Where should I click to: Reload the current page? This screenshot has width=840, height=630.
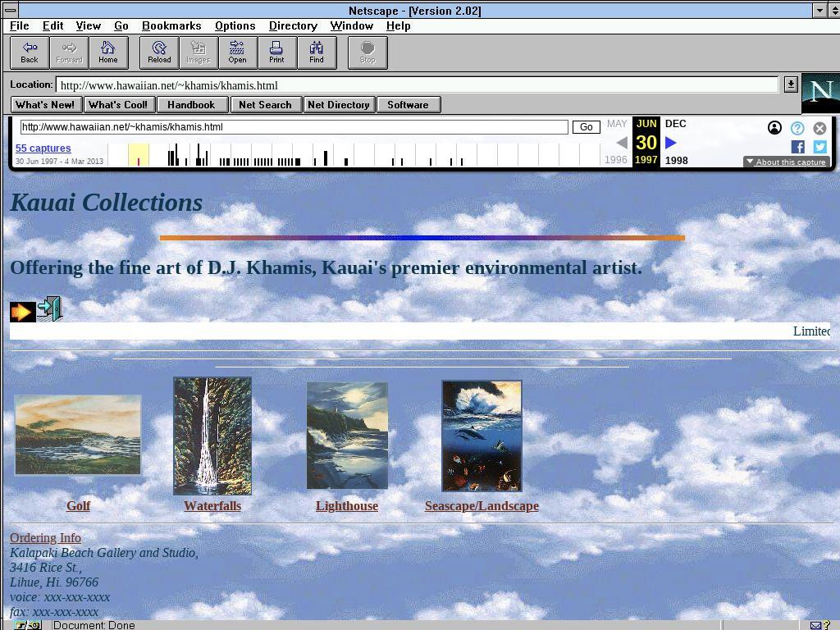(x=159, y=52)
